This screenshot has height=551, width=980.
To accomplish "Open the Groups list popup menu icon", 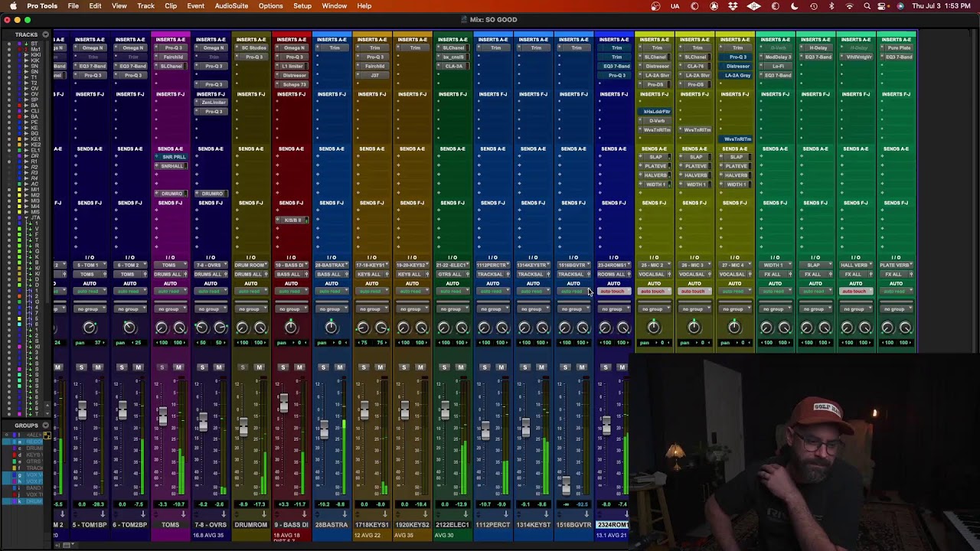I will click(x=45, y=425).
